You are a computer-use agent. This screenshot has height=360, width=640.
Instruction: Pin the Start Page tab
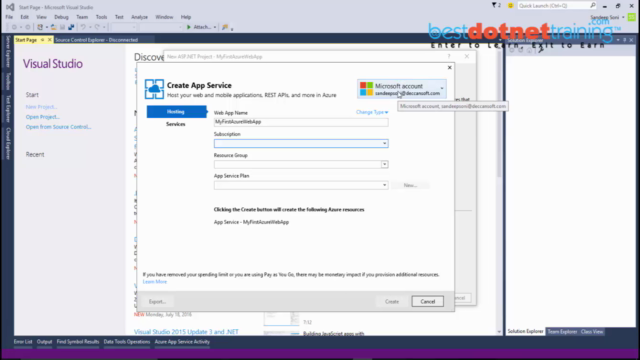[42, 40]
